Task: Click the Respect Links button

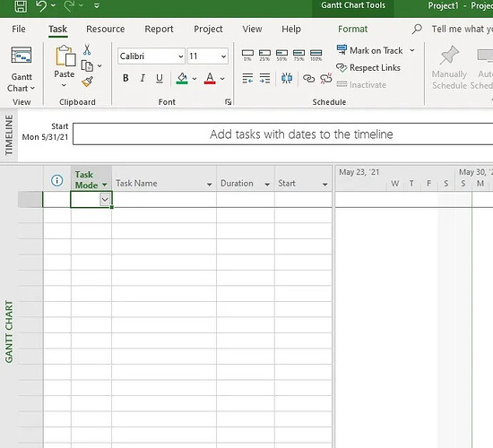Action: point(368,67)
